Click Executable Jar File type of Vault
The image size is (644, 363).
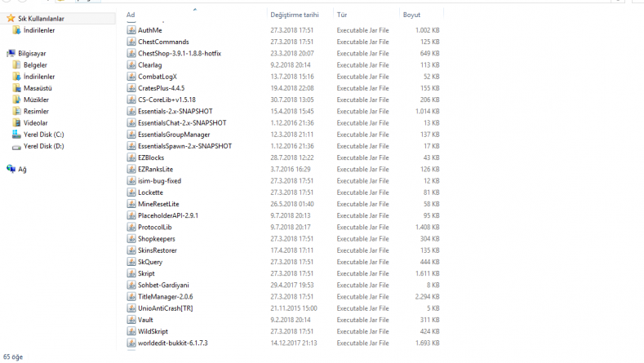click(362, 320)
